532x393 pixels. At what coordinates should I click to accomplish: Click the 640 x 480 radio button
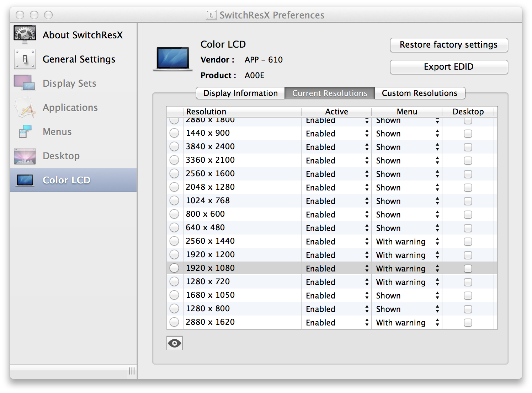coord(174,228)
